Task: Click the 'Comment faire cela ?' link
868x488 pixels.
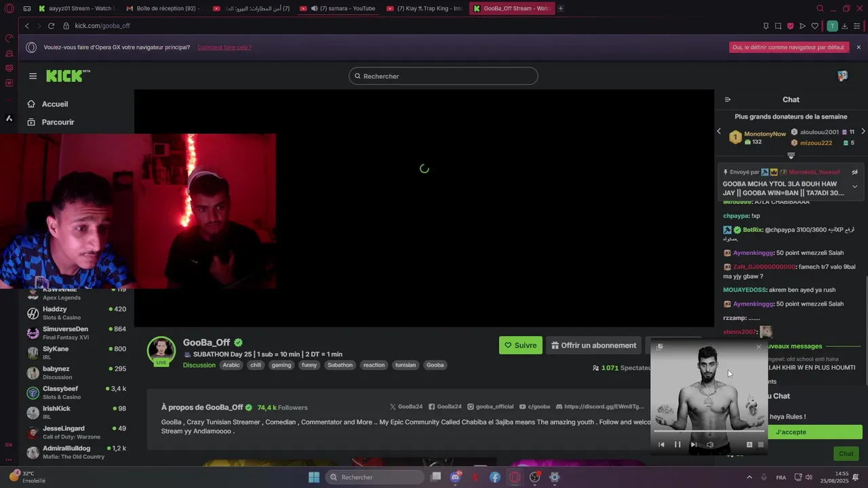Action: point(224,47)
